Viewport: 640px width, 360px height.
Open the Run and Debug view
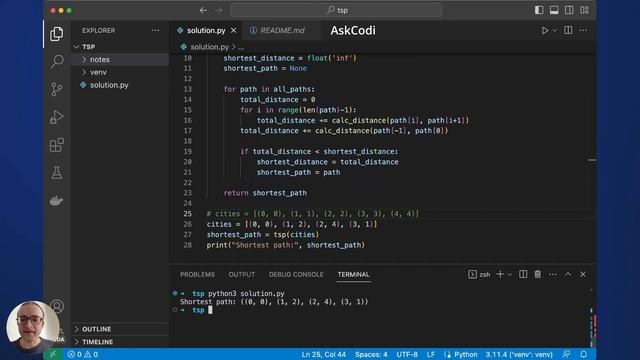pos(57,117)
